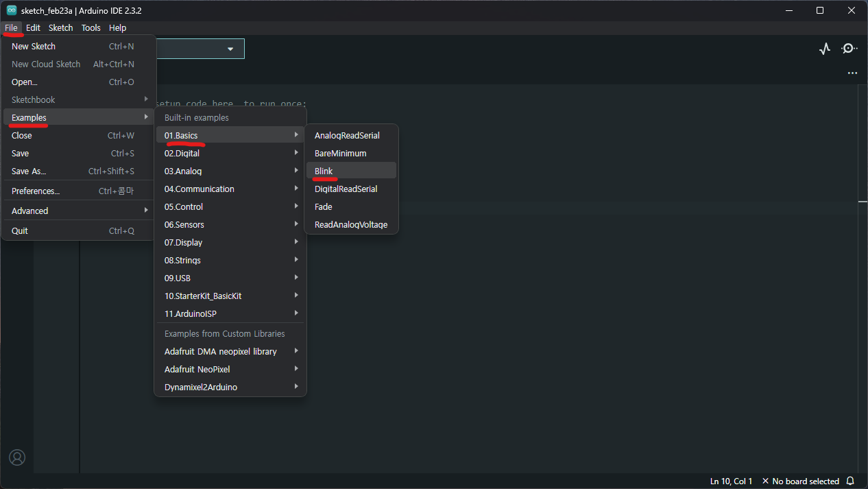This screenshot has width=868, height=489.
Task: Click Close in the File menu
Action: (79, 136)
